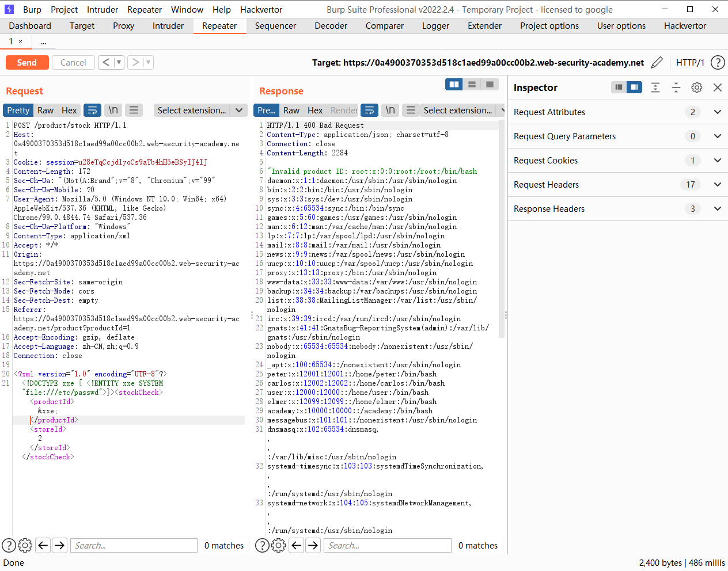Screen dimensions: 728x571
Task: Focus the response search field
Action: point(388,545)
